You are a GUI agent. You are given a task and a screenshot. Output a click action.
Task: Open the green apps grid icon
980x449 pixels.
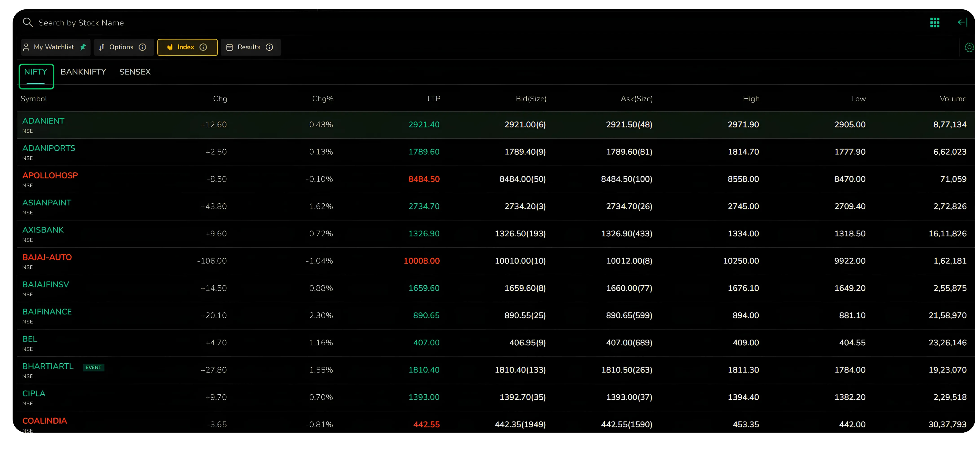(934, 22)
